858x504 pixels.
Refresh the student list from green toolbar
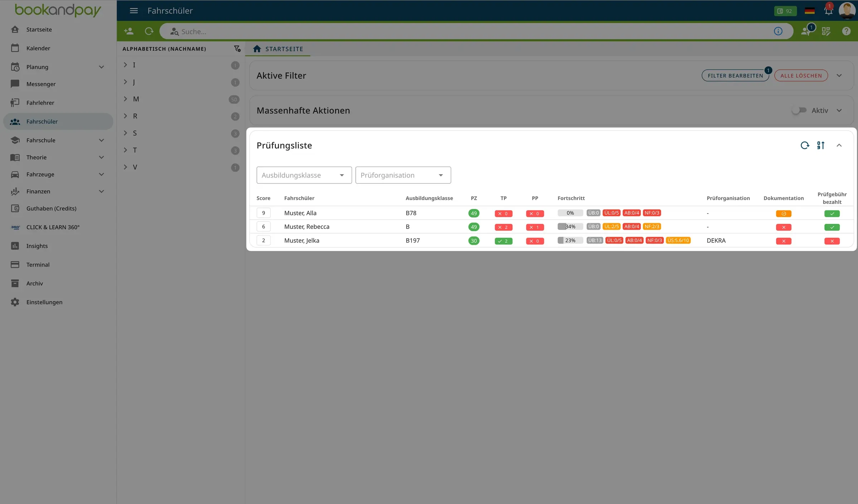coord(149,31)
